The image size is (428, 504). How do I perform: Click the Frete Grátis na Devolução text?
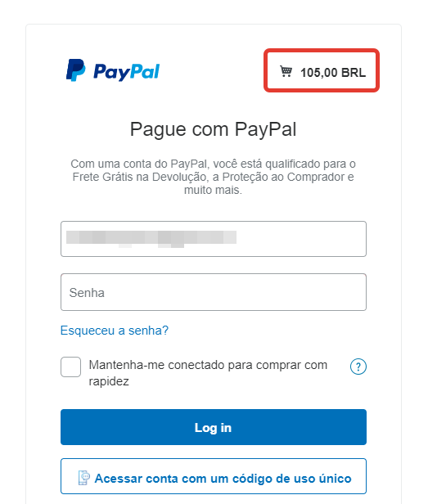[140, 177]
